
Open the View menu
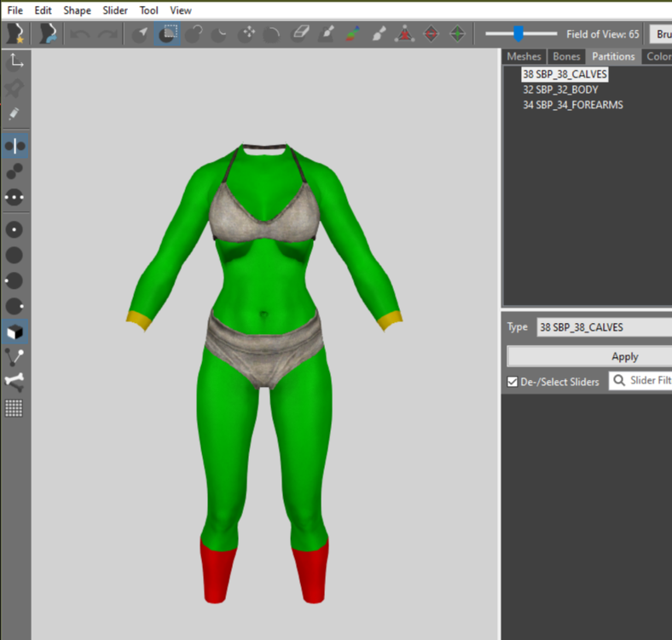tap(181, 10)
